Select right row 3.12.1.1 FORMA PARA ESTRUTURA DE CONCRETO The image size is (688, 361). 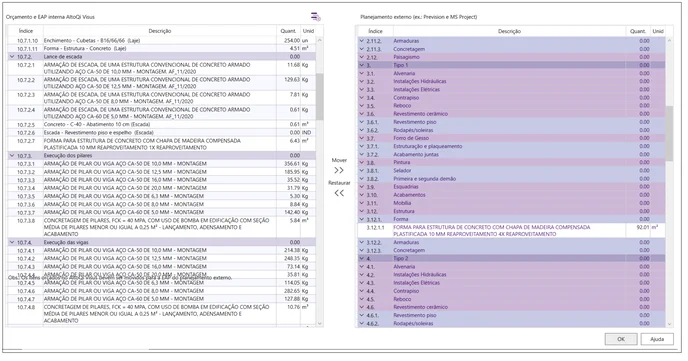pyautogui.click(x=511, y=231)
